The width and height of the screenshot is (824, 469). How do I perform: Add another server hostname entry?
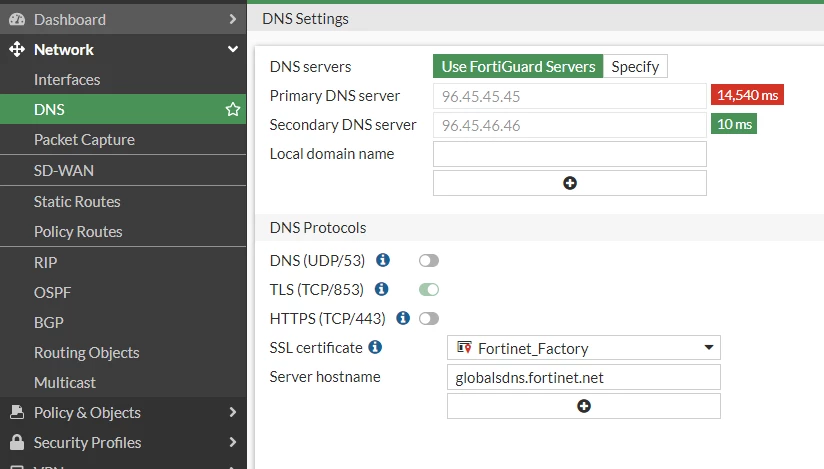[x=583, y=406]
